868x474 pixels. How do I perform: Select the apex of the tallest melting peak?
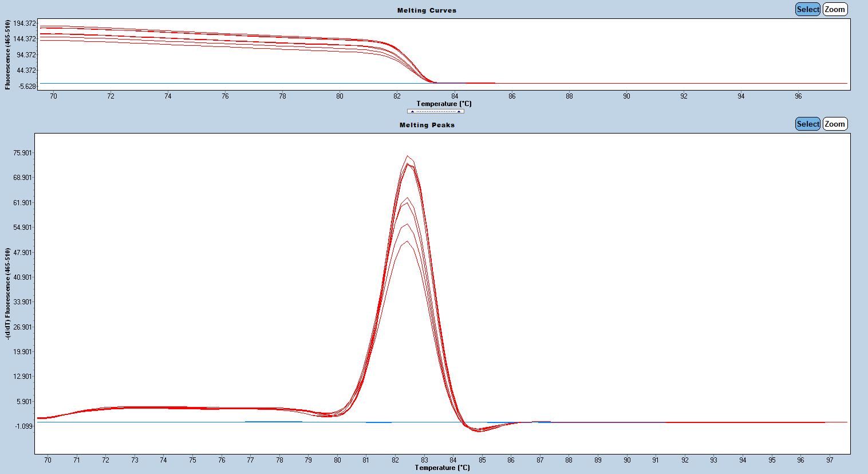pos(407,156)
